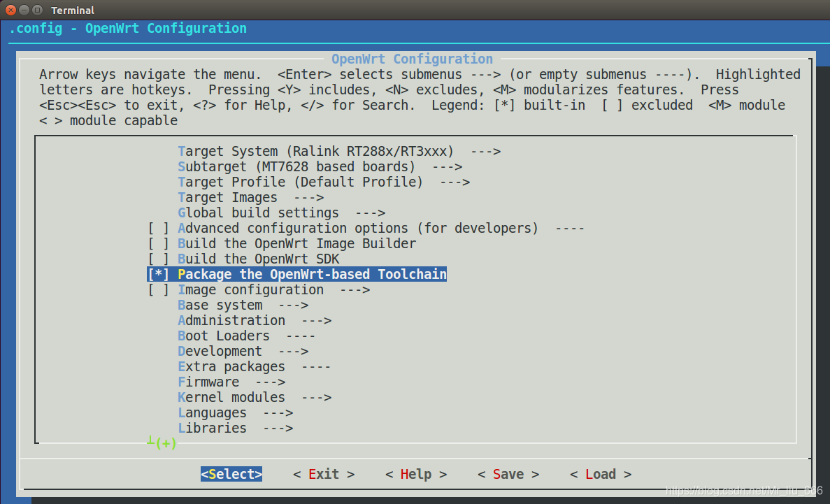Minimize the Terminal window
830x504 pixels.
pos(24,10)
